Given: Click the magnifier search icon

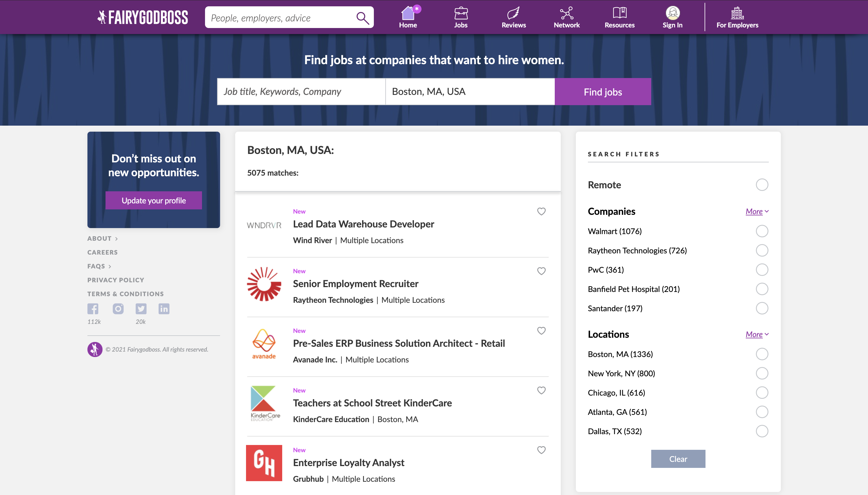Looking at the screenshot, I should [363, 18].
